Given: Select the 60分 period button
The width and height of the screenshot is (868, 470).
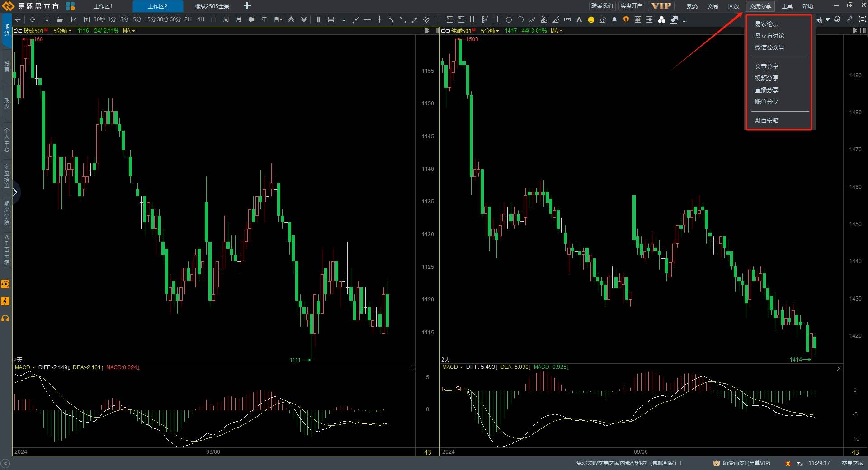Looking at the screenshot, I should pyautogui.click(x=175, y=19).
